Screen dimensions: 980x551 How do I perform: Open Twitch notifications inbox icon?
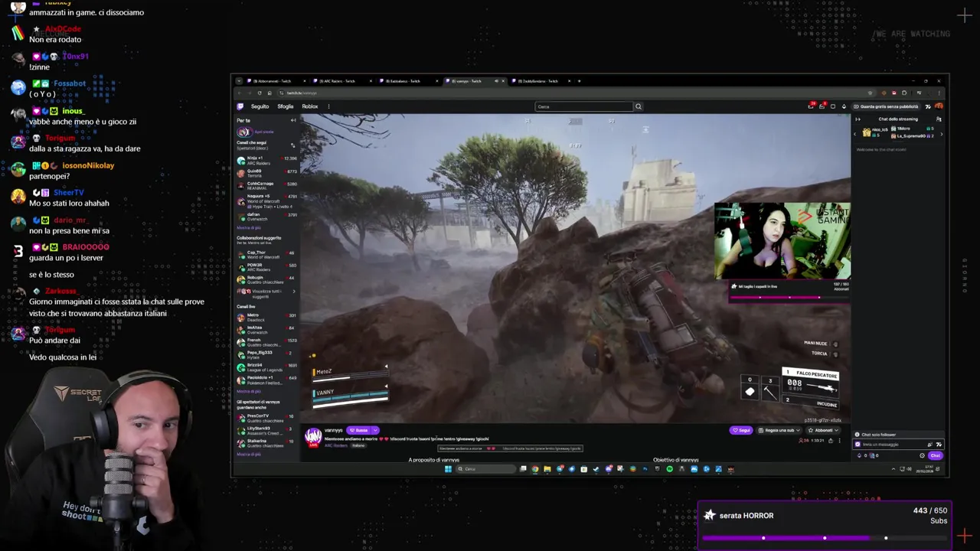(x=822, y=106)
